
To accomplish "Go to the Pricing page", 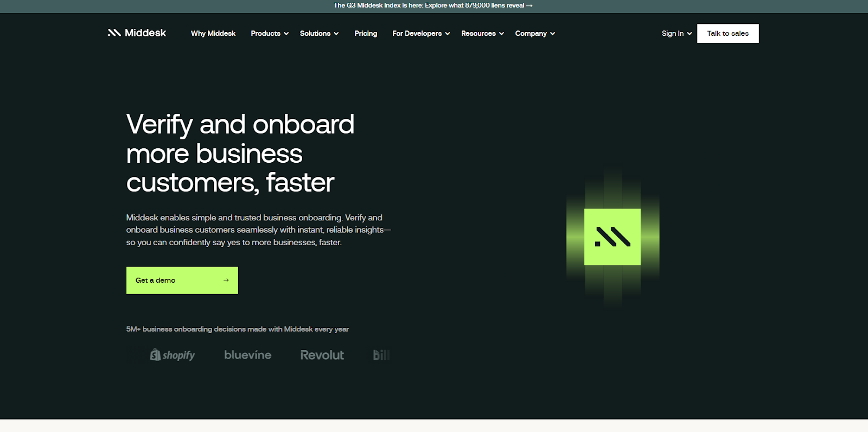I will pyautogui.click(x=366, y=34).
